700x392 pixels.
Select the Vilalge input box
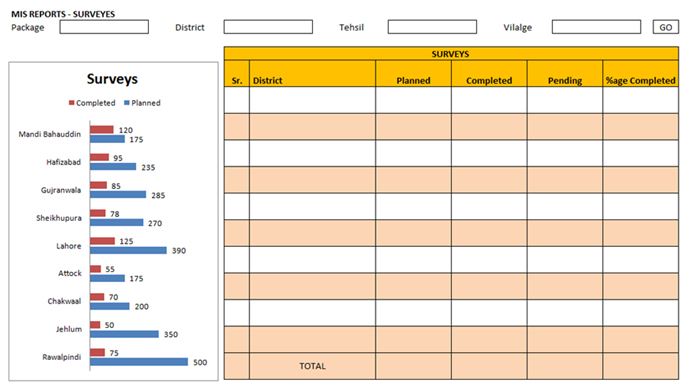(596, 27)
